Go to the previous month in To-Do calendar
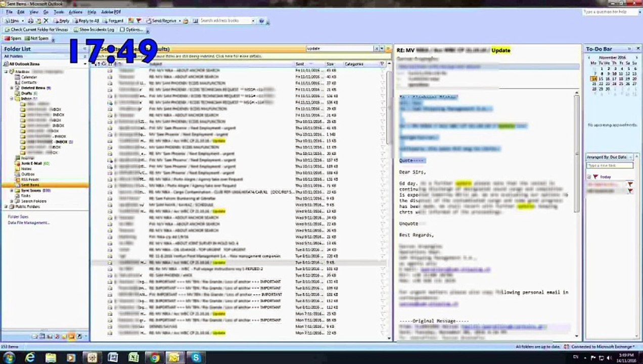The height and width of the screenshot is (364, 643). (x=589, y=58)
